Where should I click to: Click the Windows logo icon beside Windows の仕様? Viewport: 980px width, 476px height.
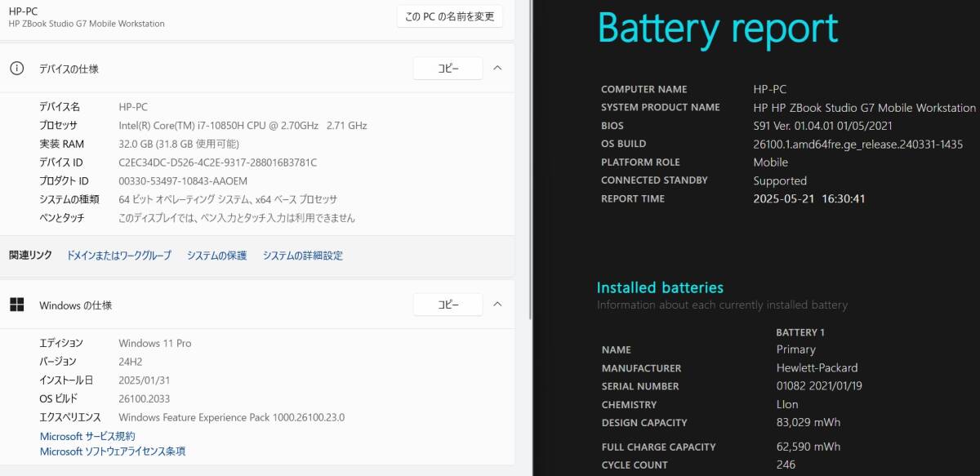(16, 305)
